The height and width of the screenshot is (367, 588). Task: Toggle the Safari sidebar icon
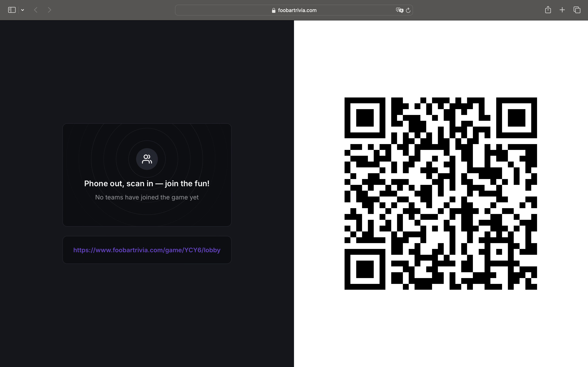click(12, 10)
